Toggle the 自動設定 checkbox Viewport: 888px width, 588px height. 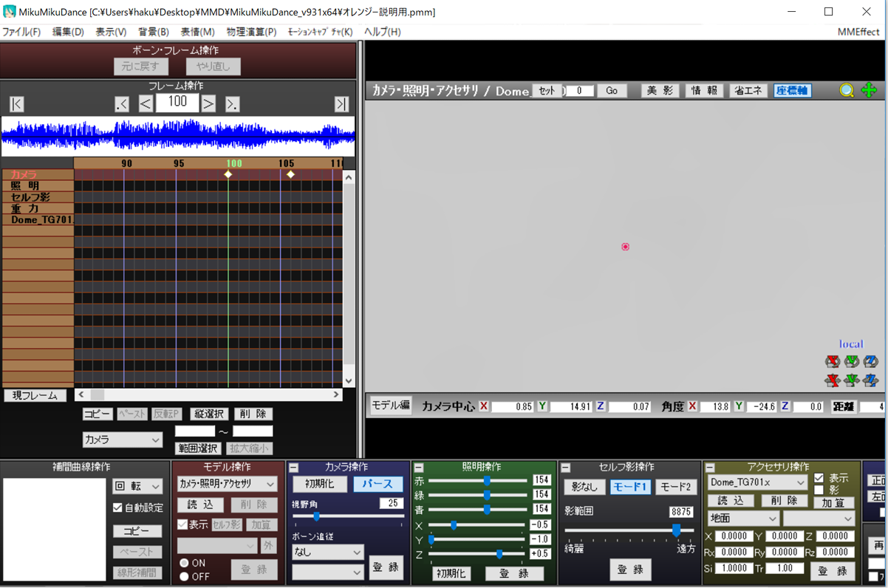(117, 507)
